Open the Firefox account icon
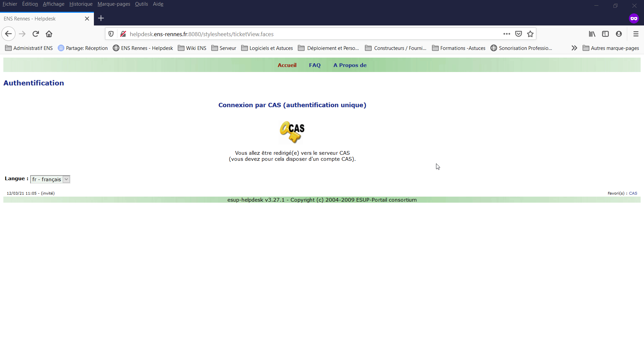Viewport: 644px width, 345px height. (x=619, y=34)
